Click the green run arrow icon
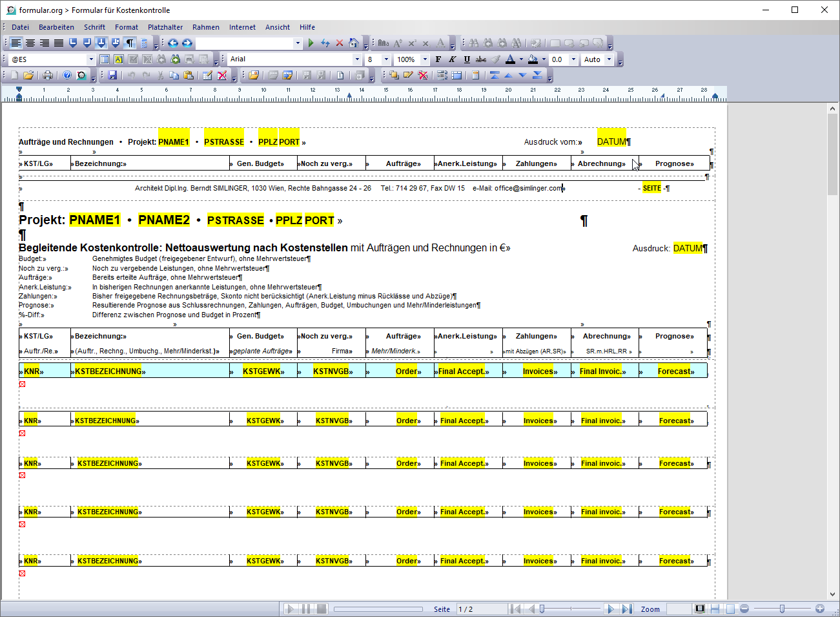This screenshot has width=840, height=617. point(311,43)
